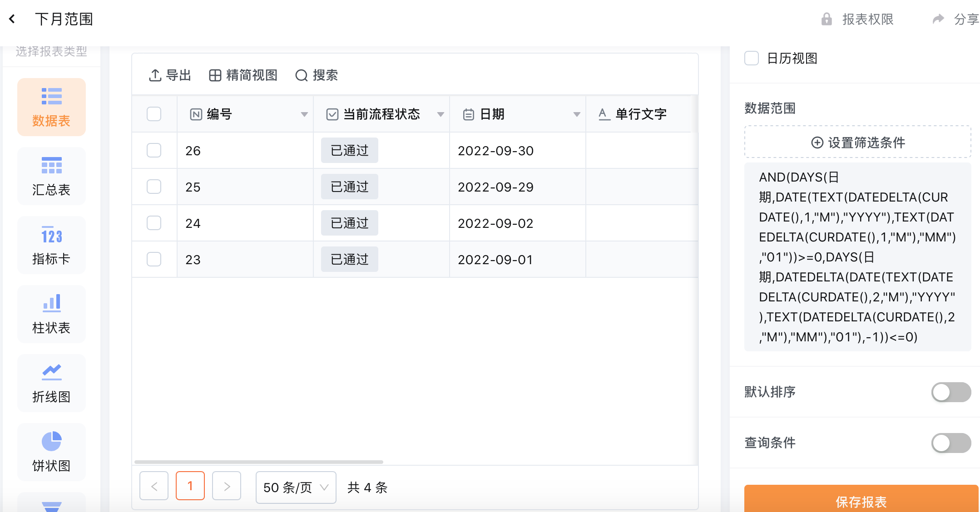
Task: Open the 当前流程状态 column dropdown arrow
Action: (x=441, y=114)
